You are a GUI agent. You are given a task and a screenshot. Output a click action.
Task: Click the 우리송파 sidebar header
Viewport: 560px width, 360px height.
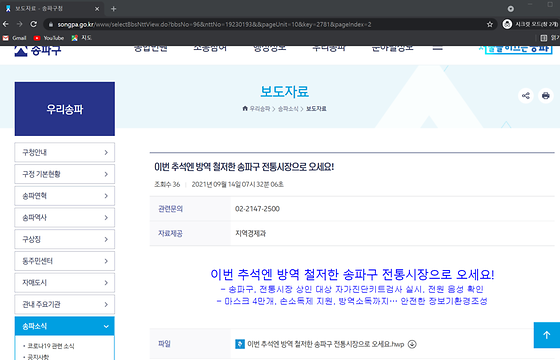pos(65,109)
